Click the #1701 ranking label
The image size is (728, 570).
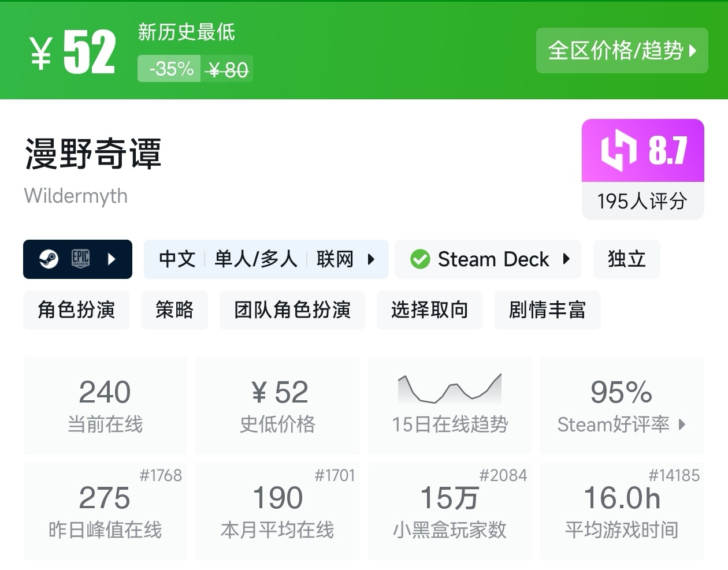335,475
